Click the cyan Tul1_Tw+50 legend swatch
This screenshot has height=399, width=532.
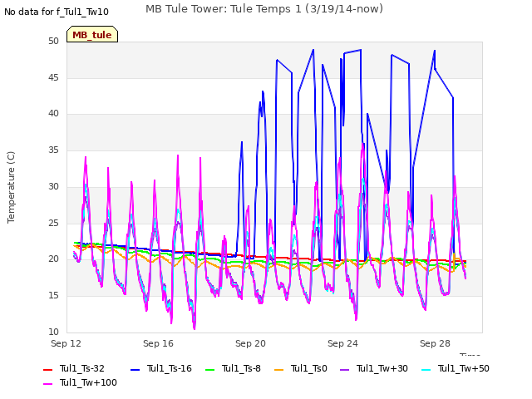click(426, 369)
